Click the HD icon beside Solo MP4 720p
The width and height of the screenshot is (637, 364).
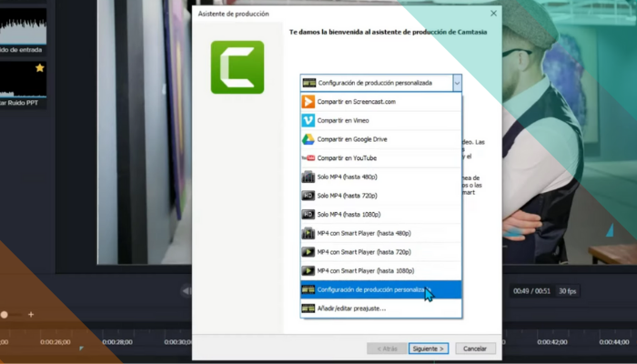308,196
